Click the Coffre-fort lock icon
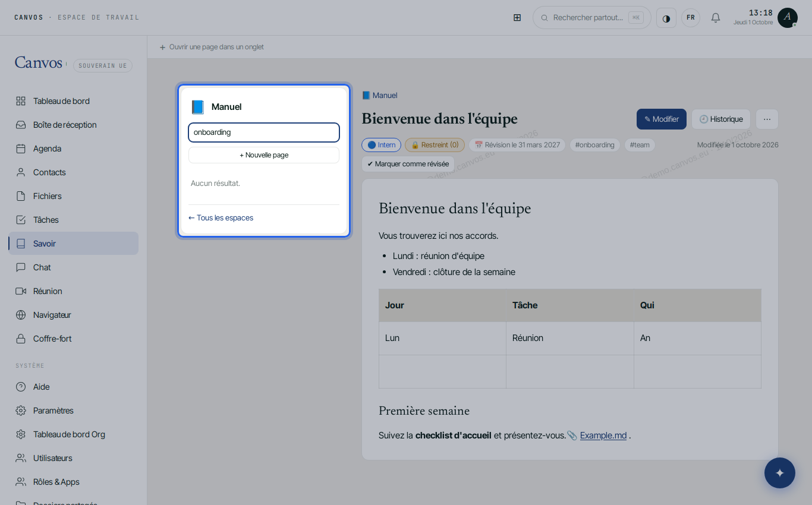This screenshot has width=812, height=505. pos(21,339)
